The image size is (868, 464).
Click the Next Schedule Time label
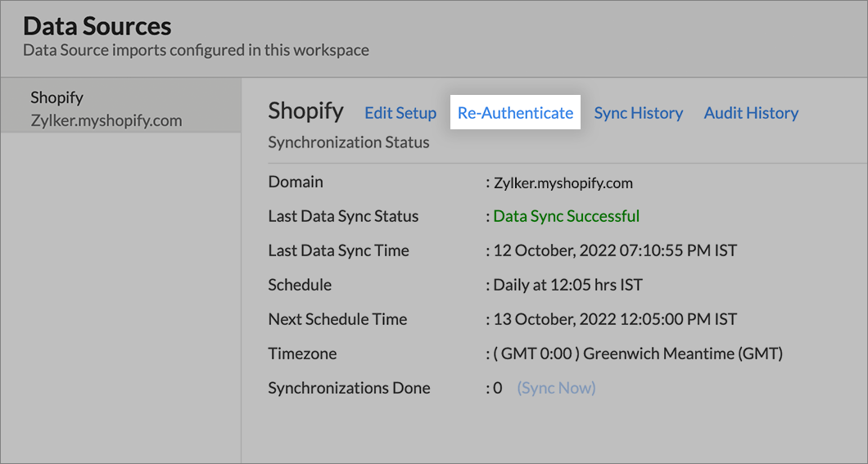click(337, 319)
